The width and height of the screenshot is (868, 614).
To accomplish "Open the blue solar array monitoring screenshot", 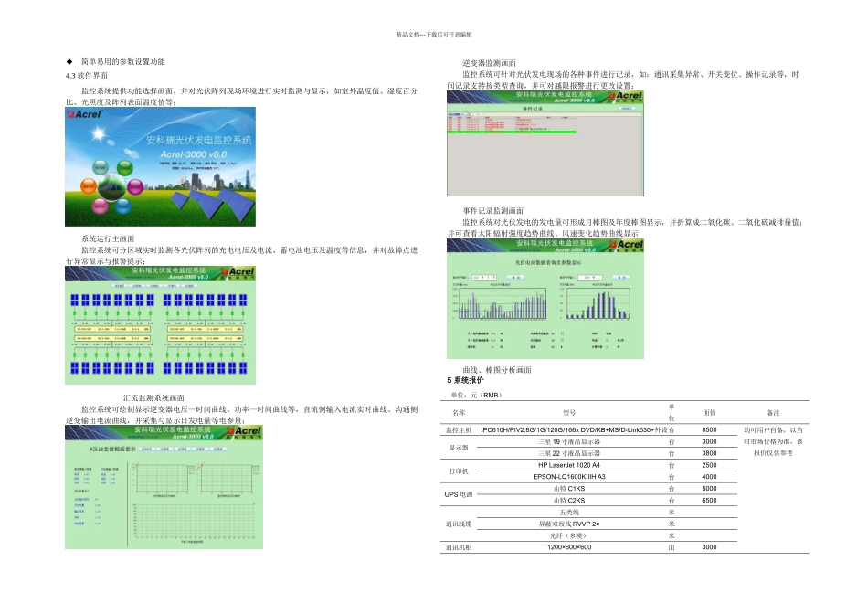I will 160,325.
